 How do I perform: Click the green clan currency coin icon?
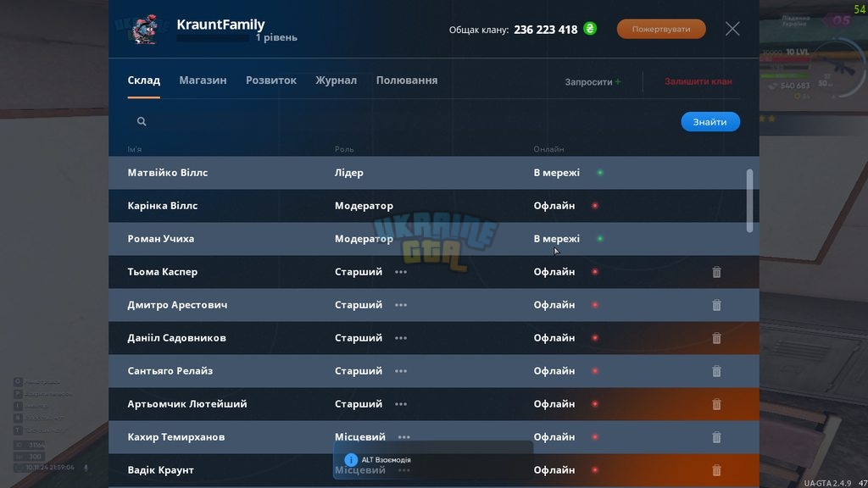[x=590, y=29]
